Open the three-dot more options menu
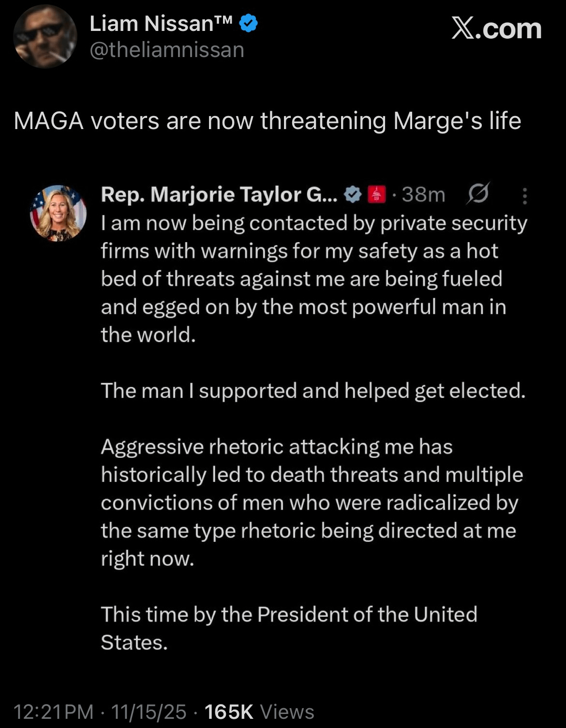This screenshot has height=728, width=566. [x=525, y=196]
